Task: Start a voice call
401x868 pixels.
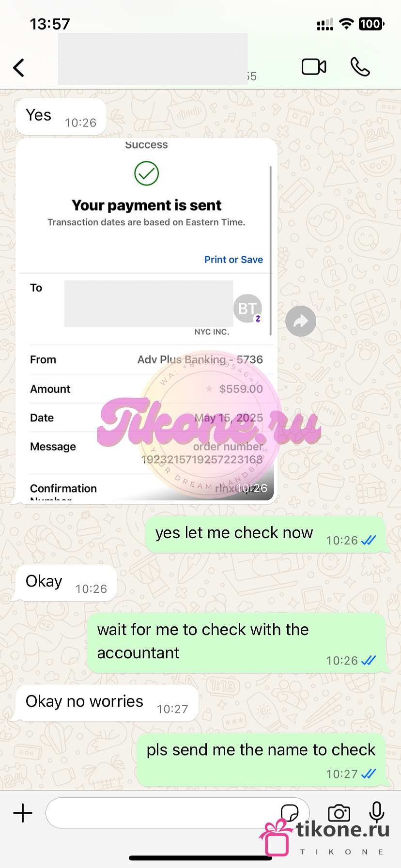Action: click(360, 67)
